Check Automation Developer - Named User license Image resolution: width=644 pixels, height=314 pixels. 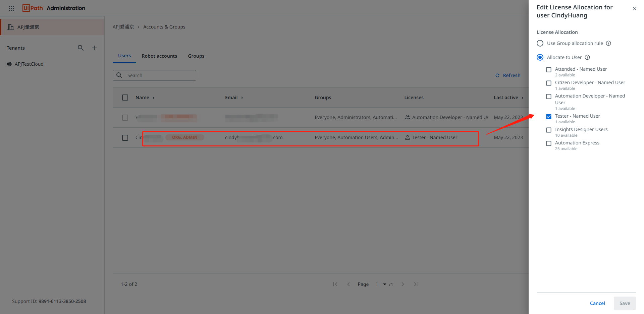point(549,97)
